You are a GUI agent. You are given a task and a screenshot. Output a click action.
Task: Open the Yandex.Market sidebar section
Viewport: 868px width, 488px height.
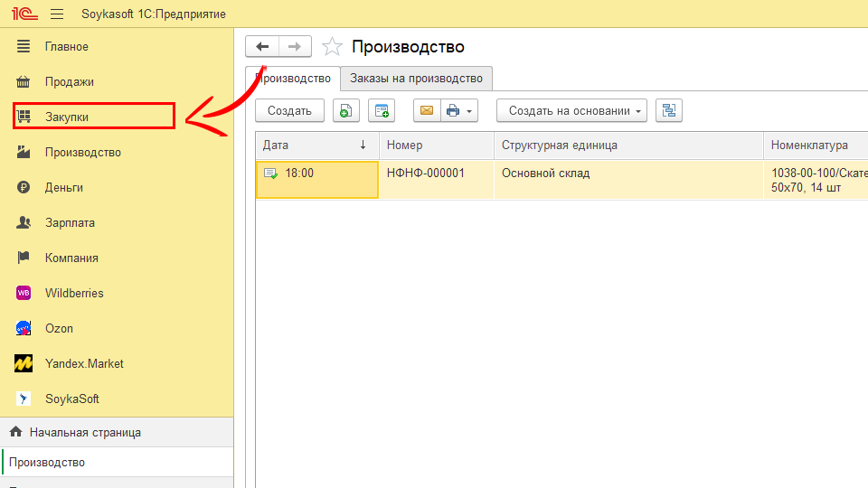[84, 363]
